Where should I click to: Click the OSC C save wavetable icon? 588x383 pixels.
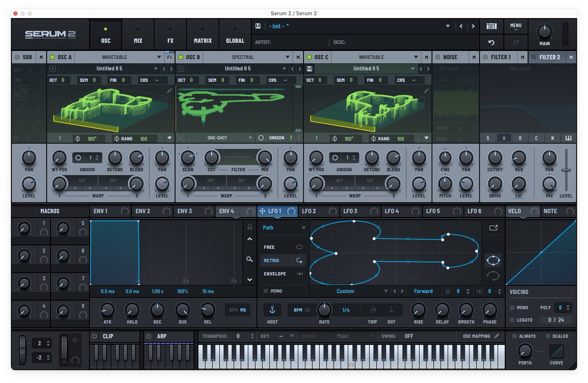coord(309,69)
